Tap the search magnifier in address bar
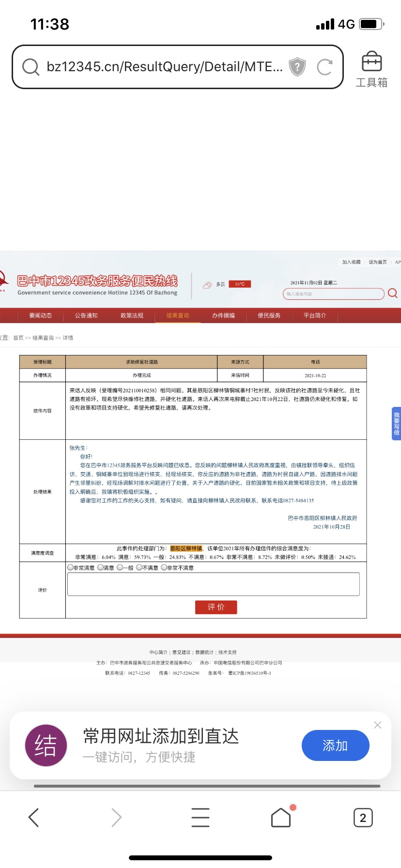This screenshot has height=868, width=401. point(31,67)
